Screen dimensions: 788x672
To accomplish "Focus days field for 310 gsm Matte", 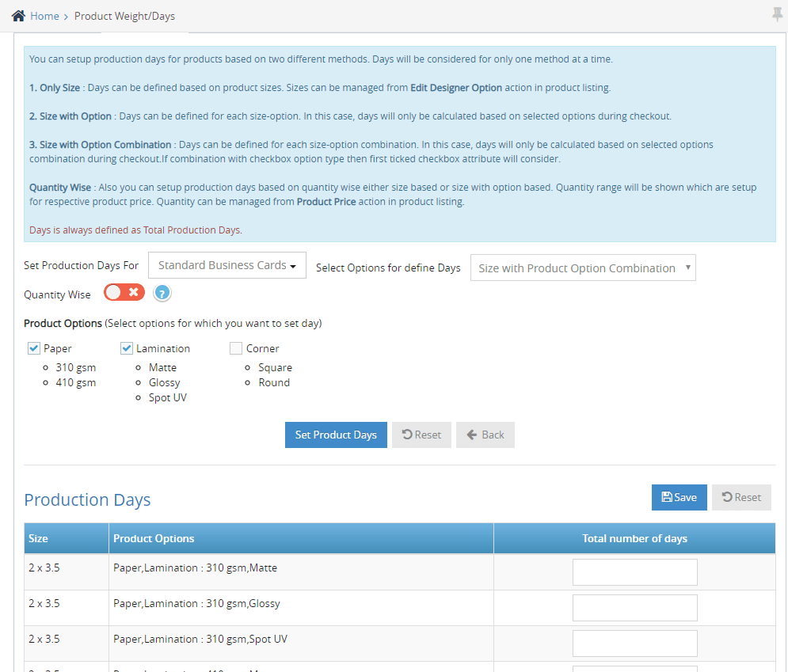I will click(x=634, y=572).
